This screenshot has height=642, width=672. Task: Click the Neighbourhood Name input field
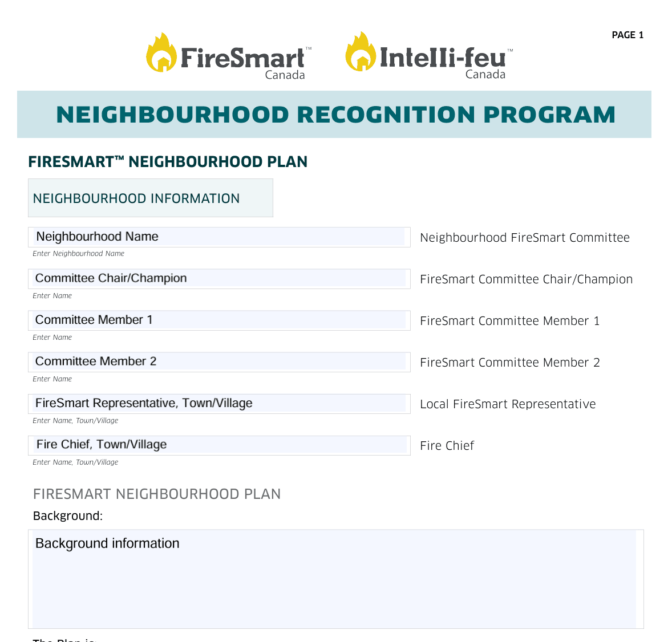coord(219,237)
